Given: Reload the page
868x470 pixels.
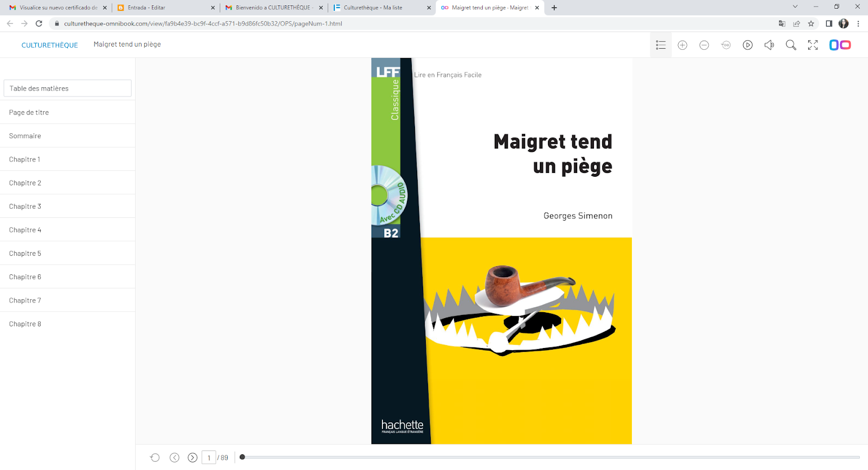Looking at the screenshot, I should pos(39,23).
